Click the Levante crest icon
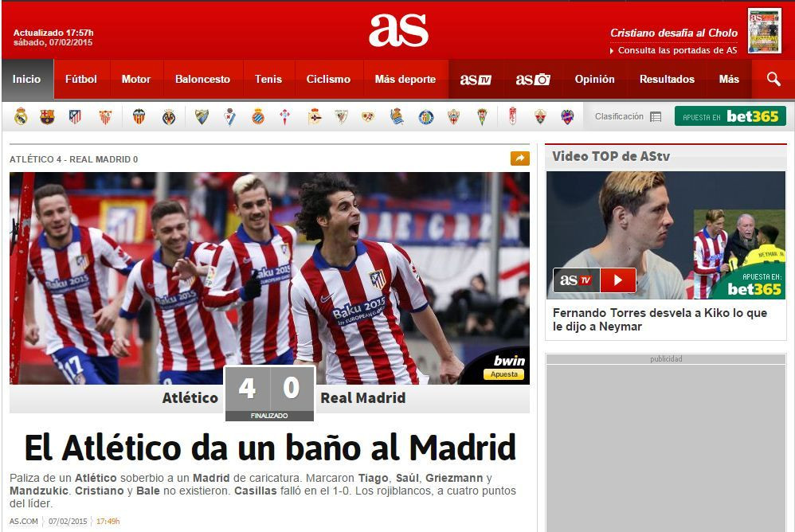This screenshot has width=795, height=532. [567, 117]
